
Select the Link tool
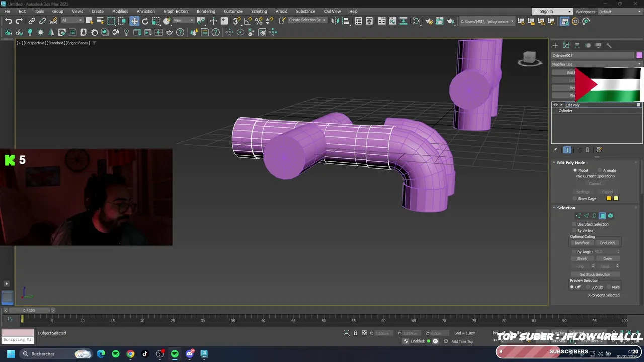[32, 21]
